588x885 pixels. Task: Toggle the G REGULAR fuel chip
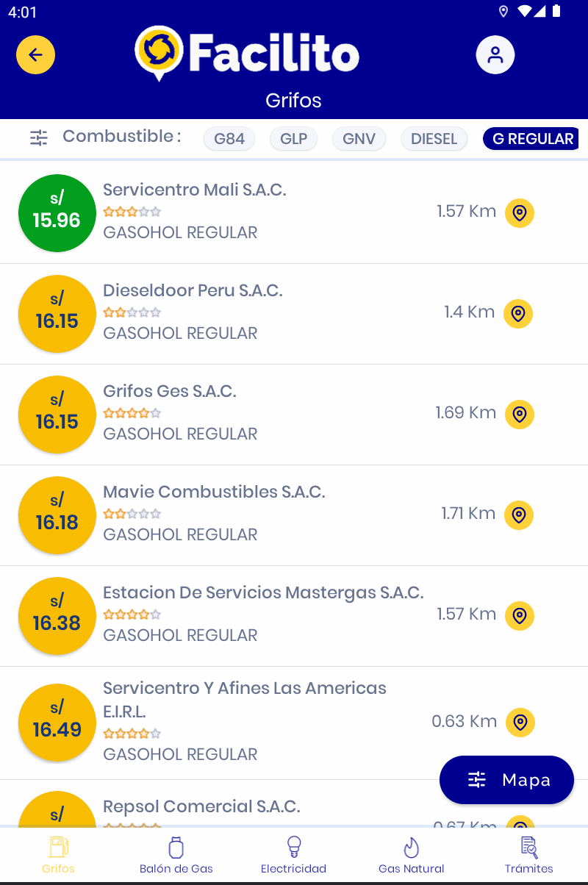click(531, 139)
